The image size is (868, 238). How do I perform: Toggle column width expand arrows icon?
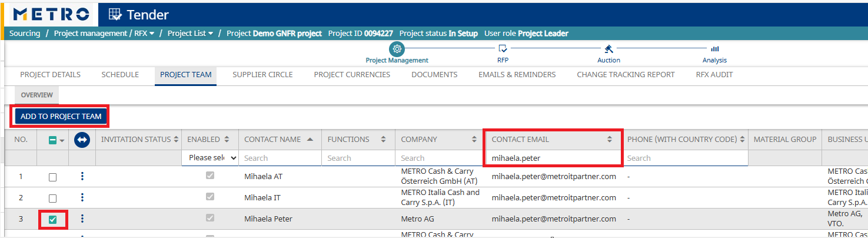82,140
